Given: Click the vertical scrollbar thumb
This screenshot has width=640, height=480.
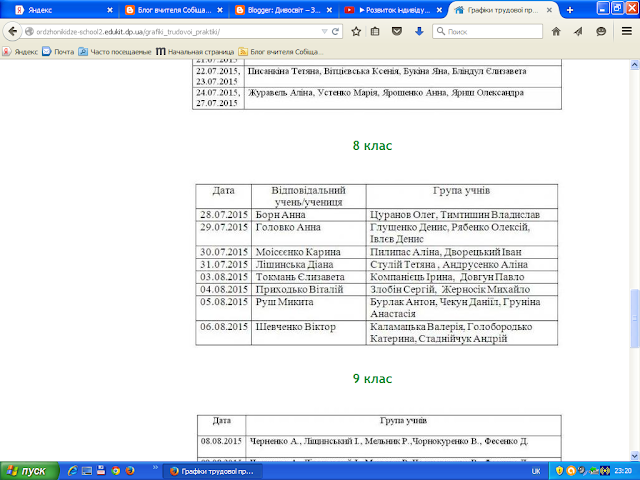Looking at the screenshot, I should click(635, 318).
